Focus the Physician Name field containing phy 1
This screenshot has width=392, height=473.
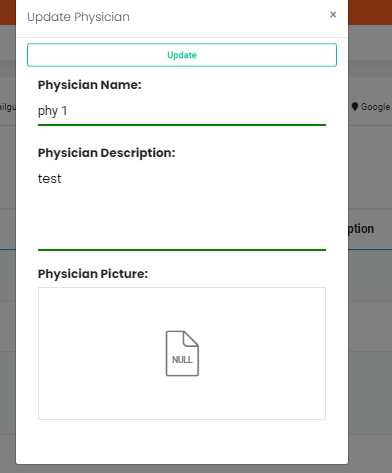182,111
